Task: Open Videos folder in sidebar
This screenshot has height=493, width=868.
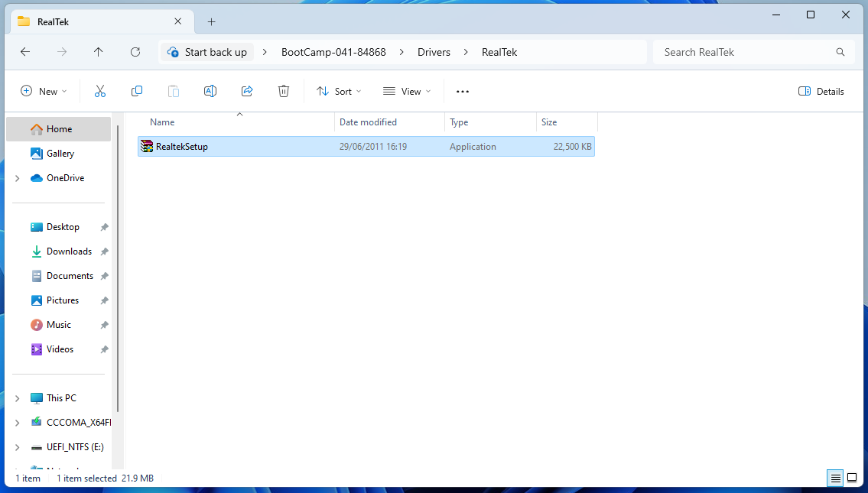Action: point(59,349)
